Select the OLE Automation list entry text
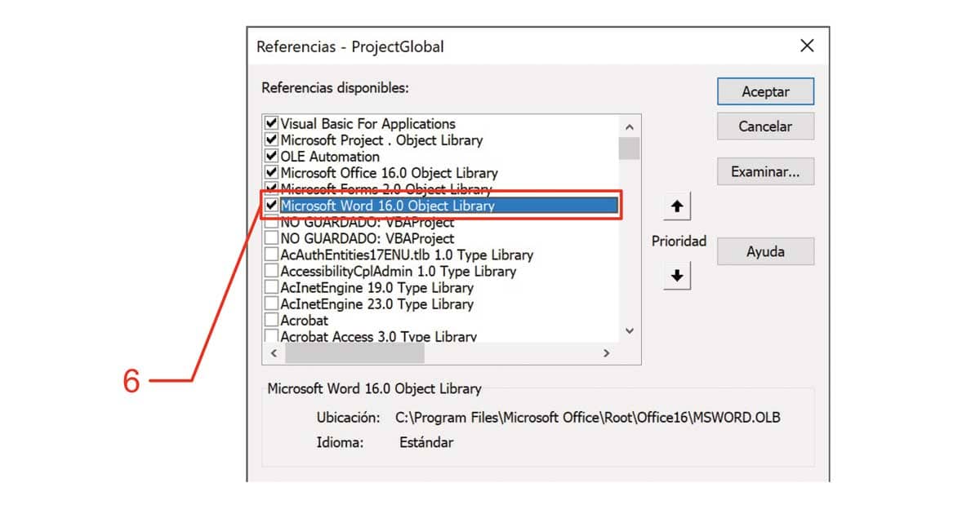980x514 pixels. coord(330,157)
